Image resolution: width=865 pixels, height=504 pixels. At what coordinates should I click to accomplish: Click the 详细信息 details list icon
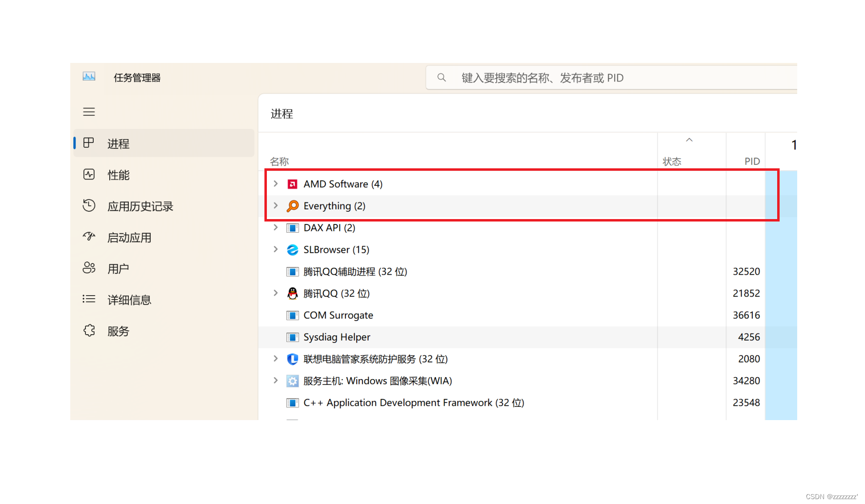pyautogui.click(x=89, y=299)
